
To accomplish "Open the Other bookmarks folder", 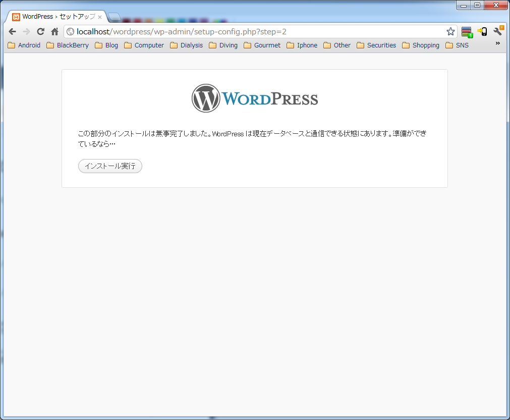I will click(337, 45).
